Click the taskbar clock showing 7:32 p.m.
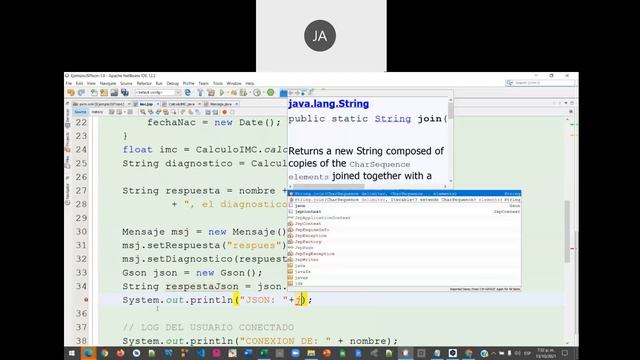This screenshot has height=360, width=640. 545,353
